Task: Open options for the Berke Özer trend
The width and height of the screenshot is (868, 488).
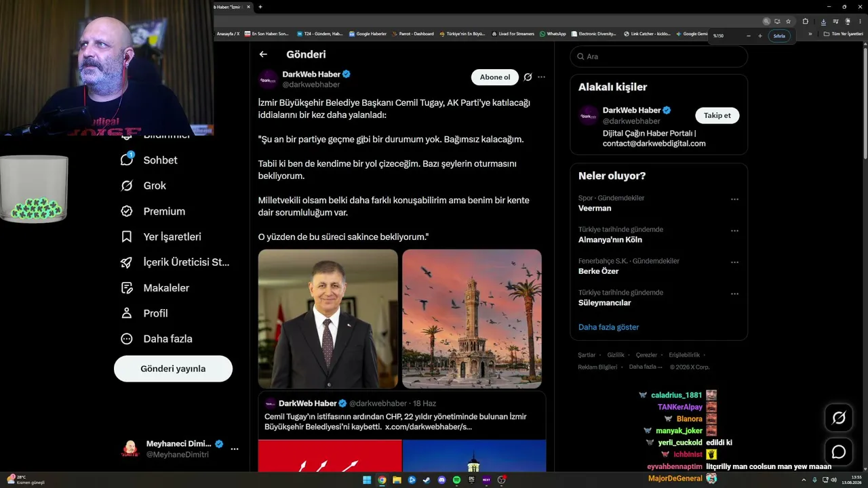Action: pos(734,262)
